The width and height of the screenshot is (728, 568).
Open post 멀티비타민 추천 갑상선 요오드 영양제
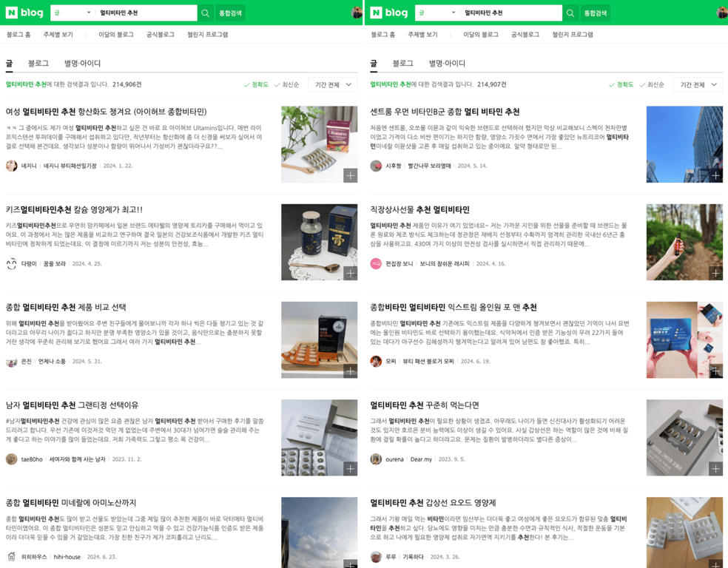(434, 503)
